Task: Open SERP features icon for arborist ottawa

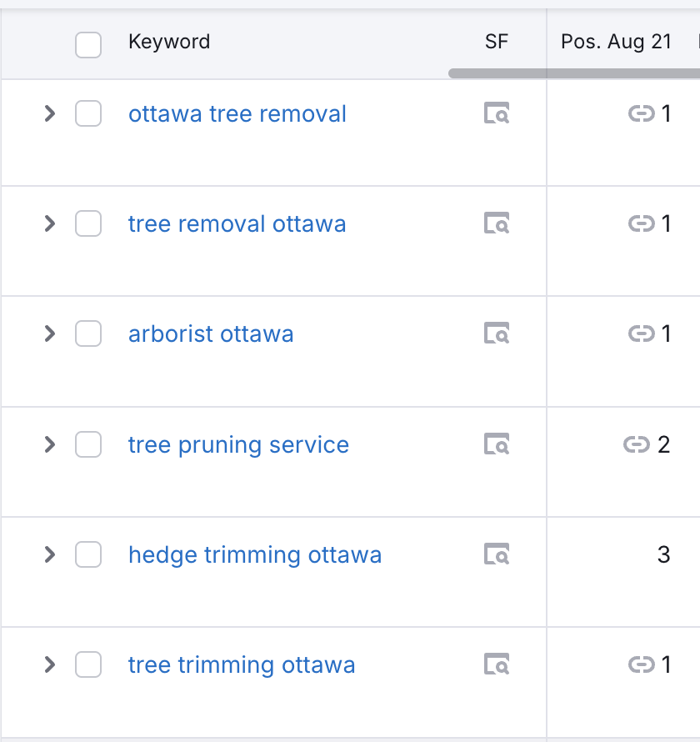Action: pyautogui.click(x=497, y=333)
